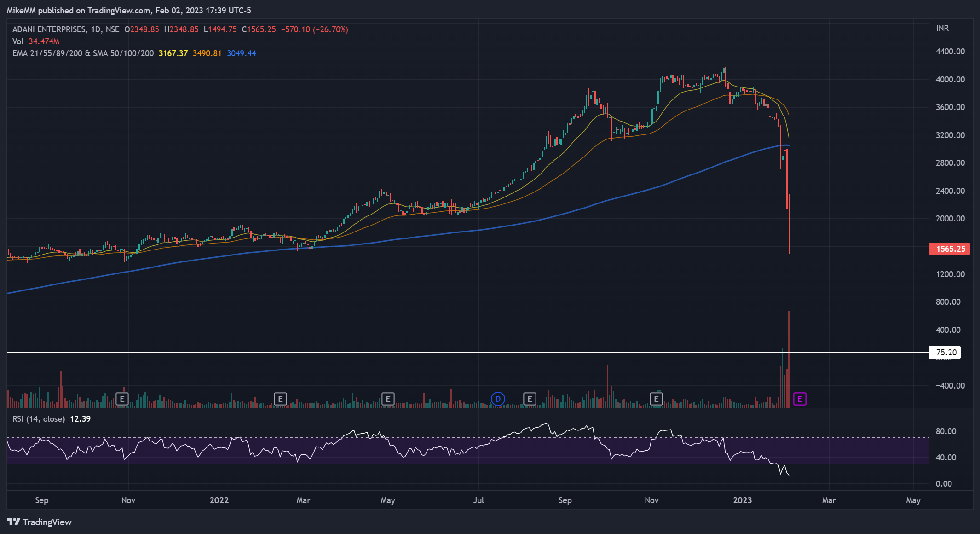Screen dimensions: 980x534
Task: Open the earnings marker at November 2022
Action: click(x=656, y=399)
